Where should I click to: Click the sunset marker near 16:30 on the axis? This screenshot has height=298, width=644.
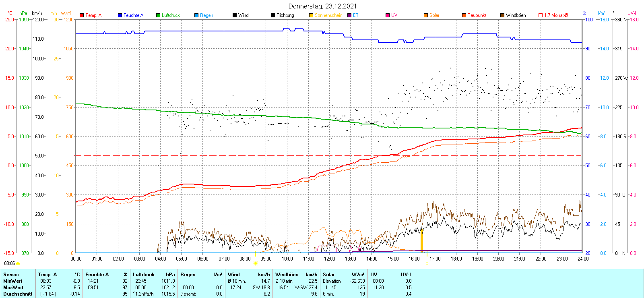tap(427, 263)
